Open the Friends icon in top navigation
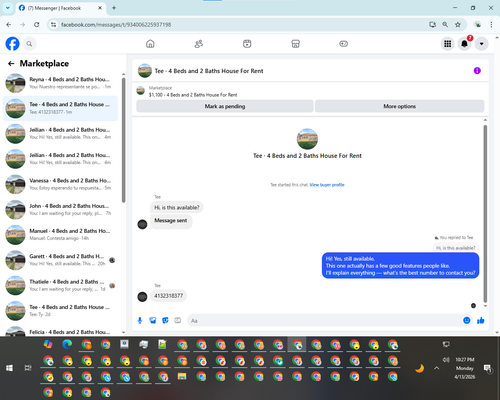This screenshot has width=500, height=400. pos(199,44)
